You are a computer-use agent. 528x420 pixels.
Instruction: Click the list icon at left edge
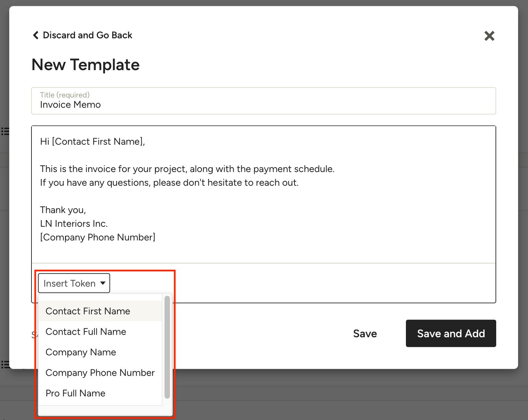click(5, 131)
